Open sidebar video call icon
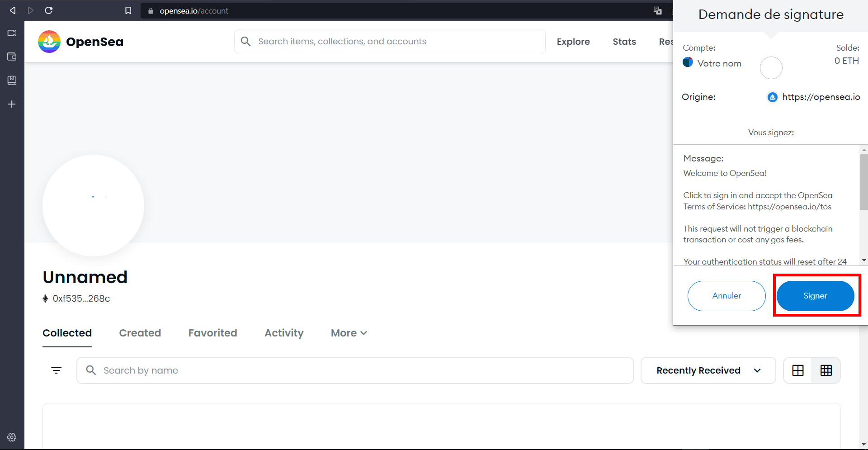The image size is (868, 450). [12, 33]
